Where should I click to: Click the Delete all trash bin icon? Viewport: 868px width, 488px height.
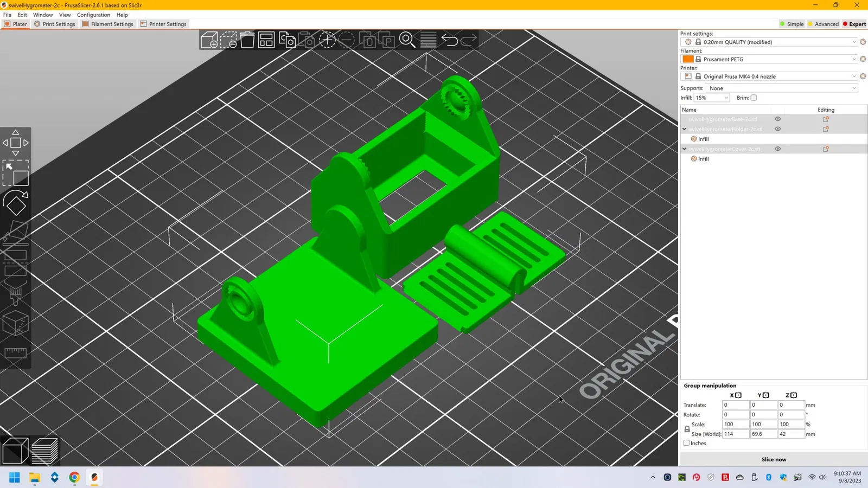(247, 40)
